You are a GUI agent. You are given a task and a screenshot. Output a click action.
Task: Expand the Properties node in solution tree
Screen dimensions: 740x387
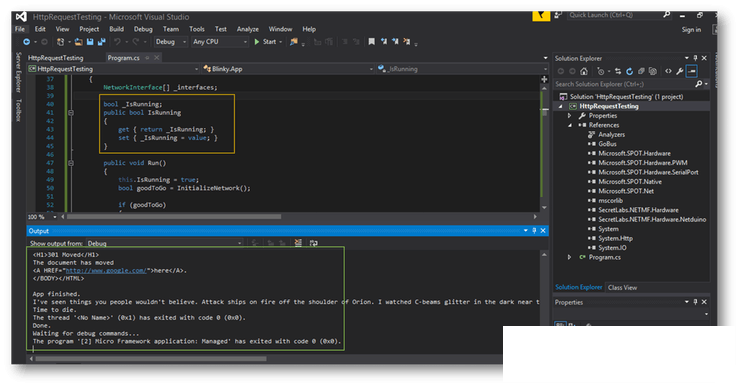click(x=570, y=116)
